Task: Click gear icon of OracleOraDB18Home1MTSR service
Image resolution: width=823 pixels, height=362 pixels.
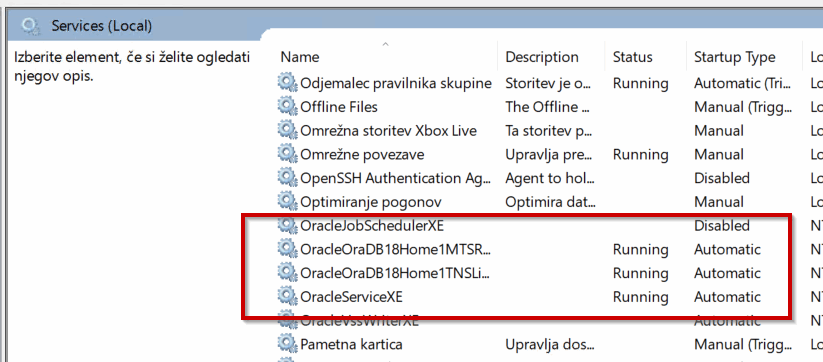Action: click(287, 249)
